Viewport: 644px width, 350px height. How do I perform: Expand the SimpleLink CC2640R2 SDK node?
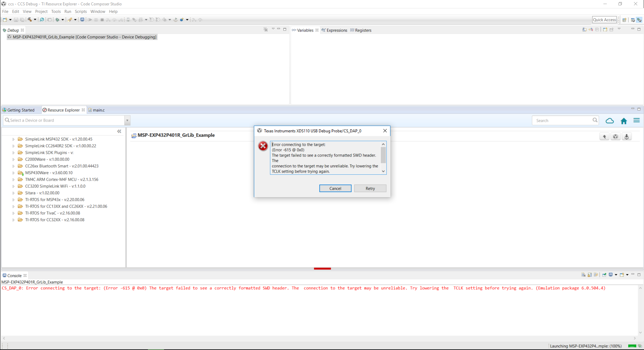point(13,146)
